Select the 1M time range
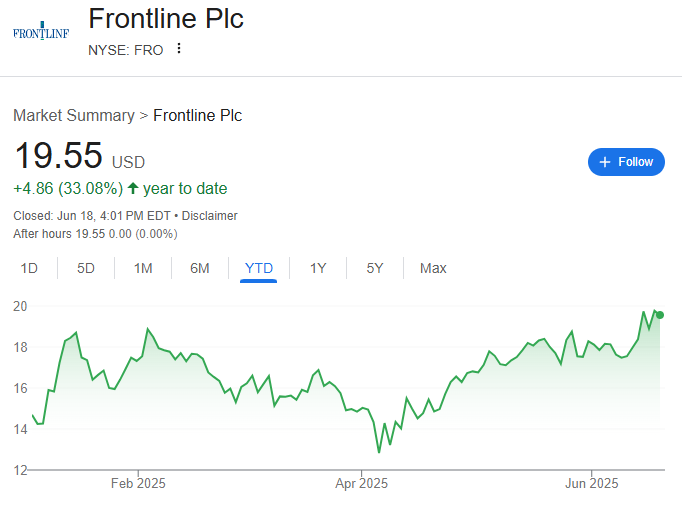The height and width of the screenshot is (505, 682). click(x=143, y=268)
